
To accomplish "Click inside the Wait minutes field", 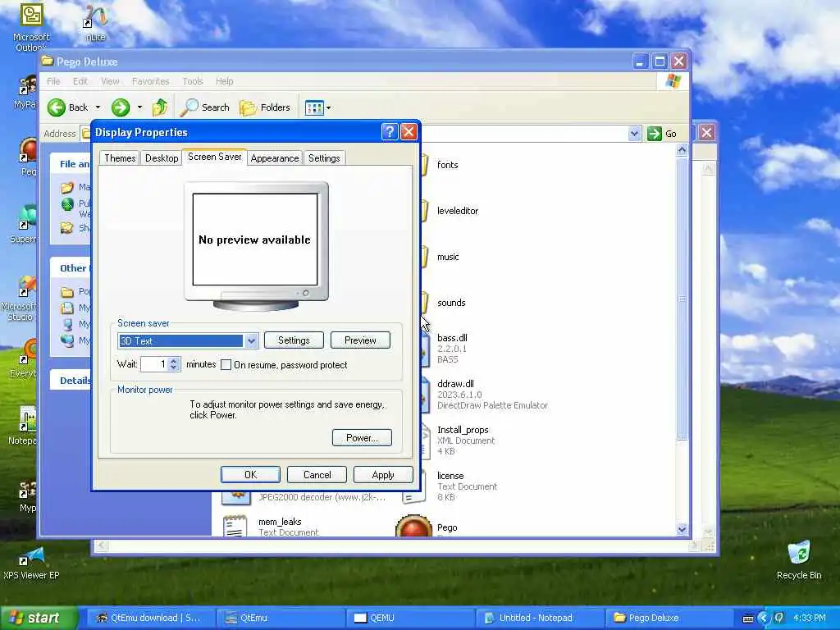I will tap(154, 364).
